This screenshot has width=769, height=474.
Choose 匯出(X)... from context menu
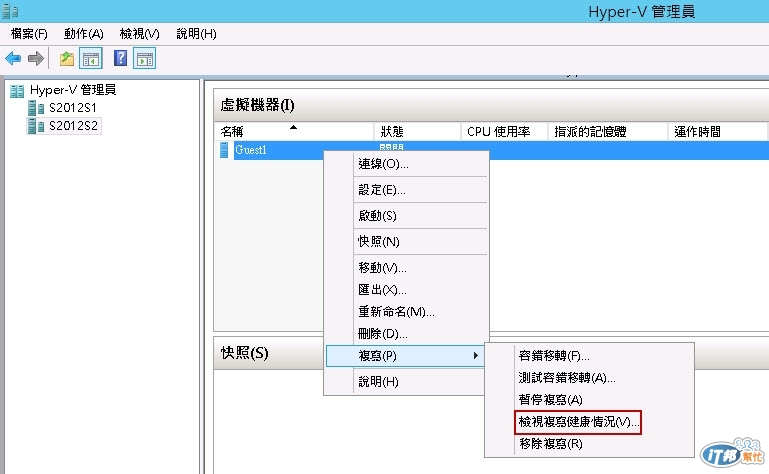click(407, 290)
